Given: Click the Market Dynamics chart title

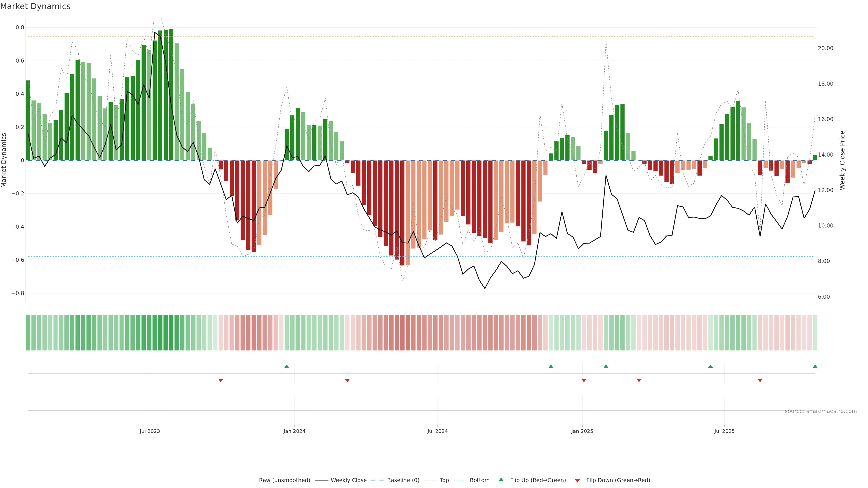Looking at the screenshot, I should point(35,6).
